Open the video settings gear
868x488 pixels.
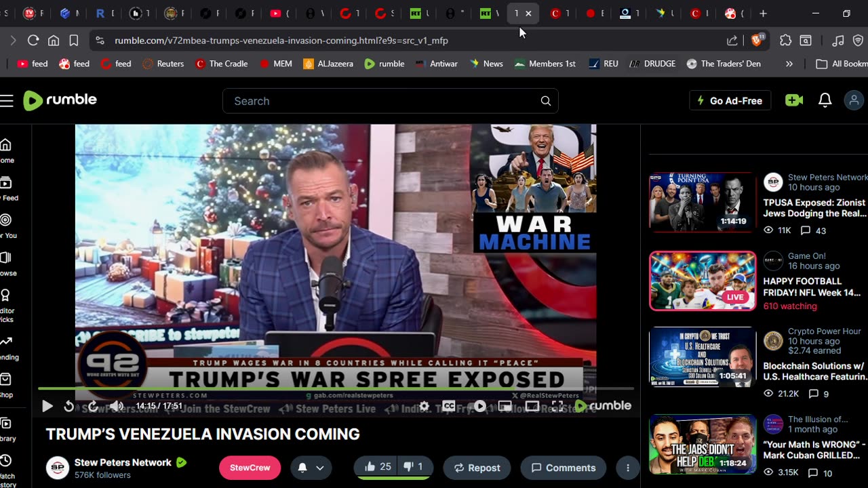coord(424,406)
